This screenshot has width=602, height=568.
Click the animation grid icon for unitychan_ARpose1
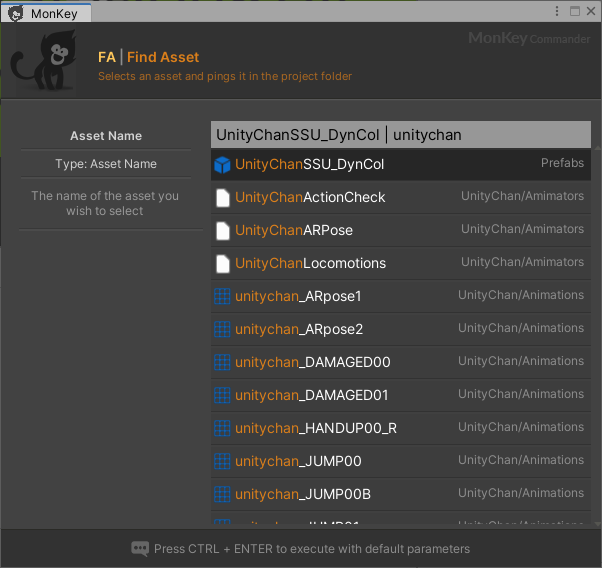click(222, 296)
